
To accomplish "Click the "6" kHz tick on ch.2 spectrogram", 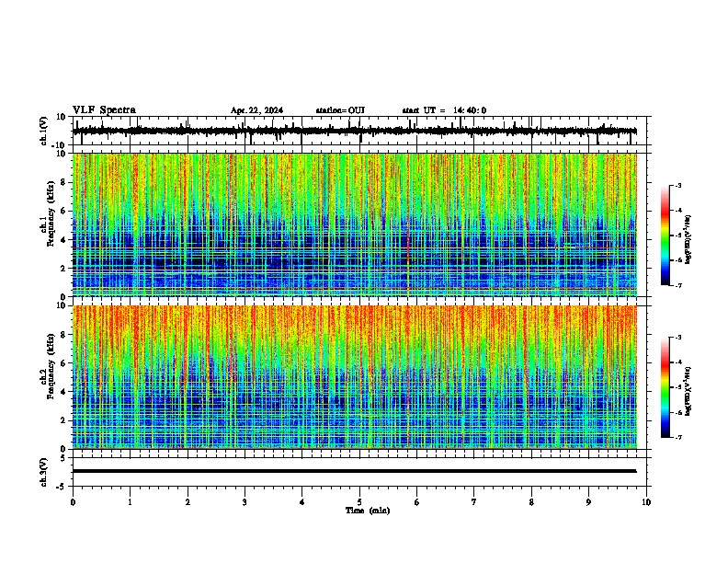I will coord(63,363).
